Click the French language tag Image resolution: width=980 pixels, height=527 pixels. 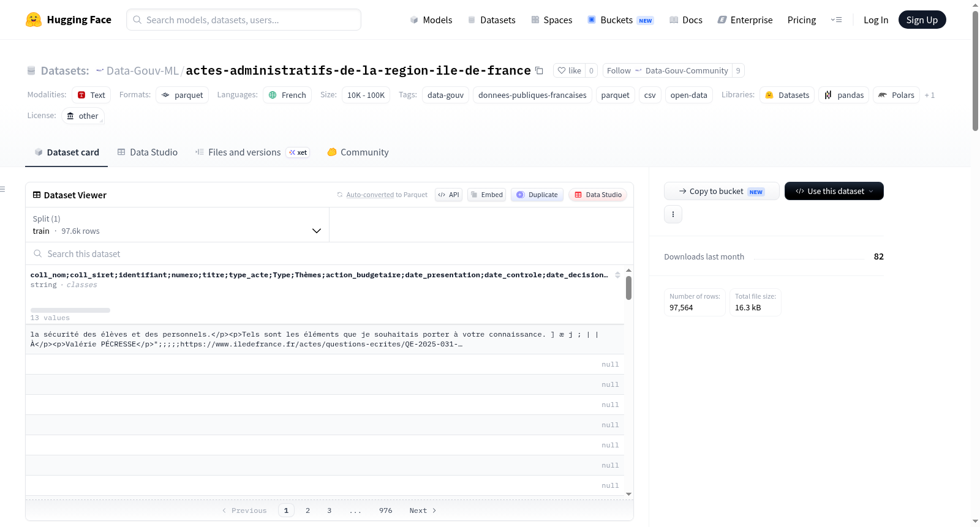(x=287, y=95)
